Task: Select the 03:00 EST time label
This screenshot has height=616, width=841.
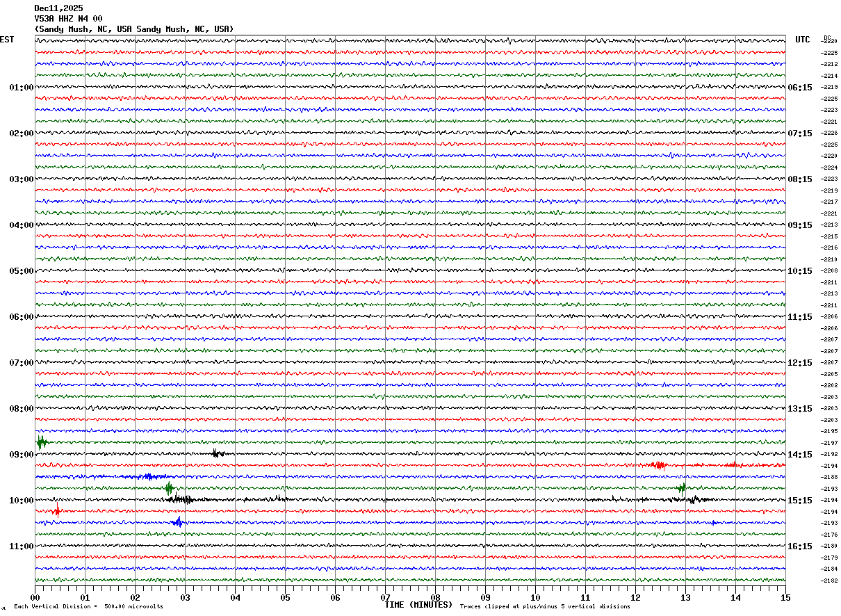Action: [x=21, y=179]
